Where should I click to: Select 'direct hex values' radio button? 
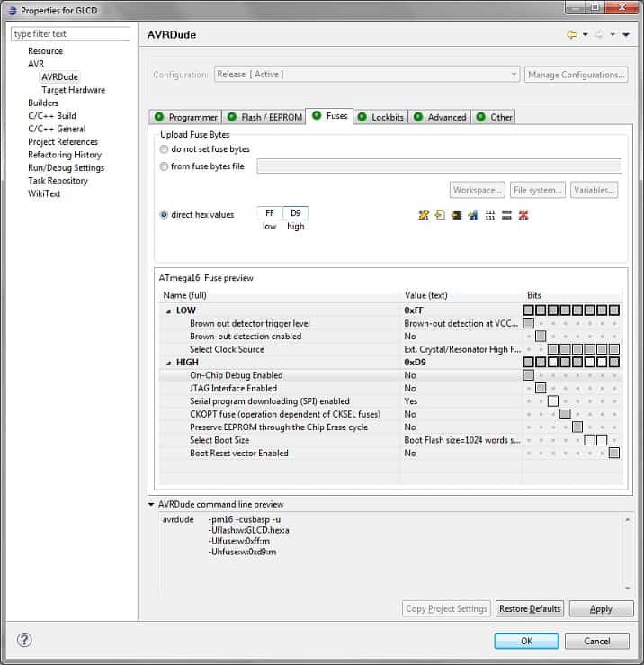click(164, 214)
